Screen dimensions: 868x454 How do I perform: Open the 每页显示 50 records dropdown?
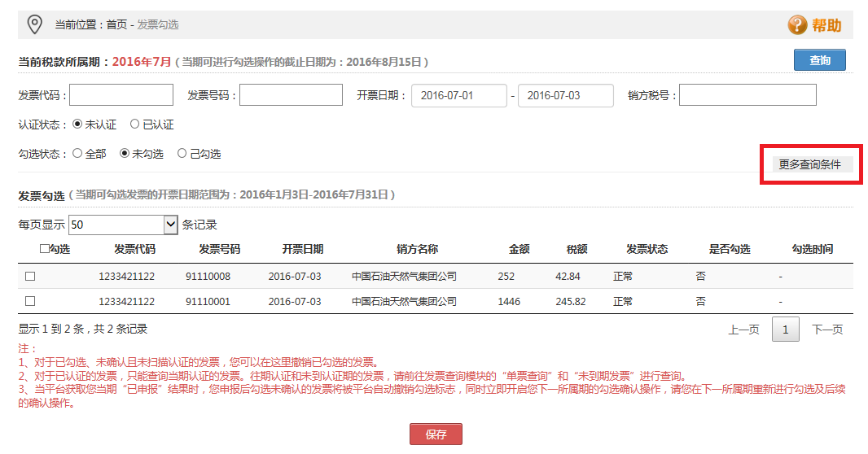(x=123, y=225)
